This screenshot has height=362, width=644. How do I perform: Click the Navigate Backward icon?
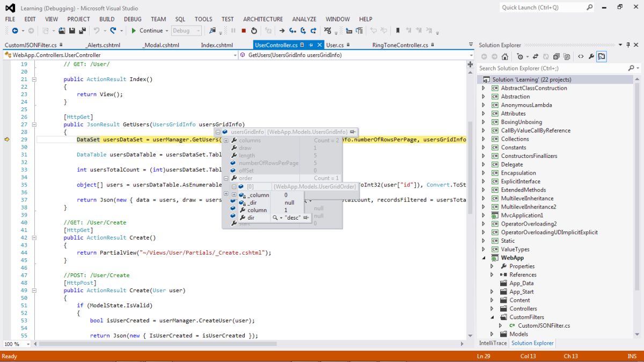pos(14,31)
